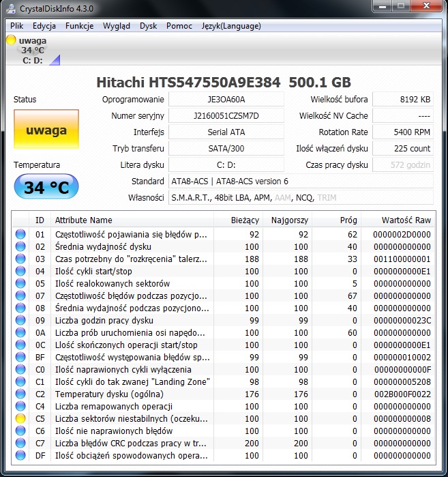Click yellow warning dot for attribute C5
The image size is (448, 477).
pyautogui.click(x=20, y=418)
